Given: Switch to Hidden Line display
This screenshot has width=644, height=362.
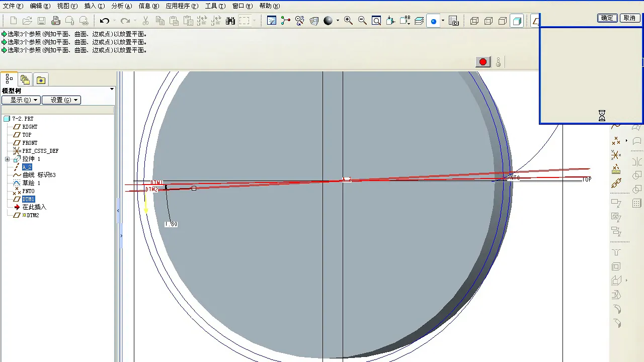Looking at the screenshot, I should [x=488, y=21].
